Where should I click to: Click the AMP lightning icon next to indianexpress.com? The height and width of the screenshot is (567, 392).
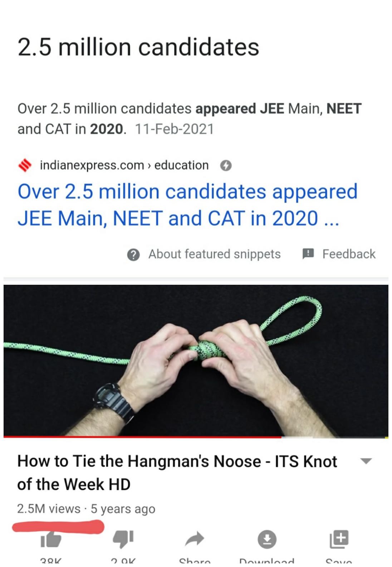pos(226,165)
